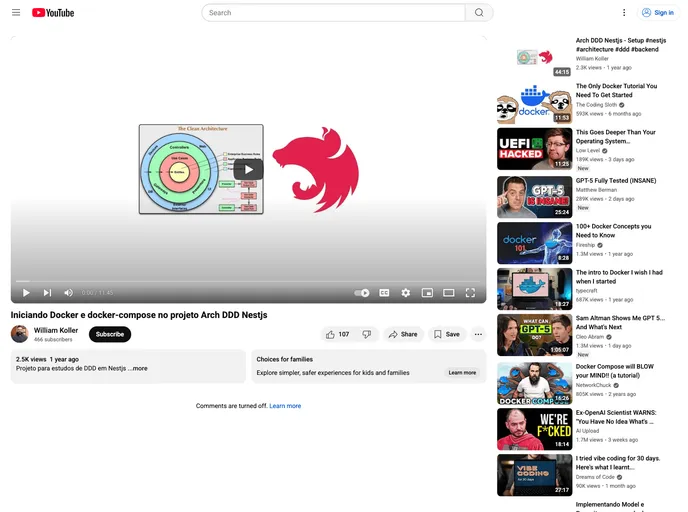
Task: Open Docker Compose will BLOW your MIND thumbnail
Action: (x=534, y=383)
